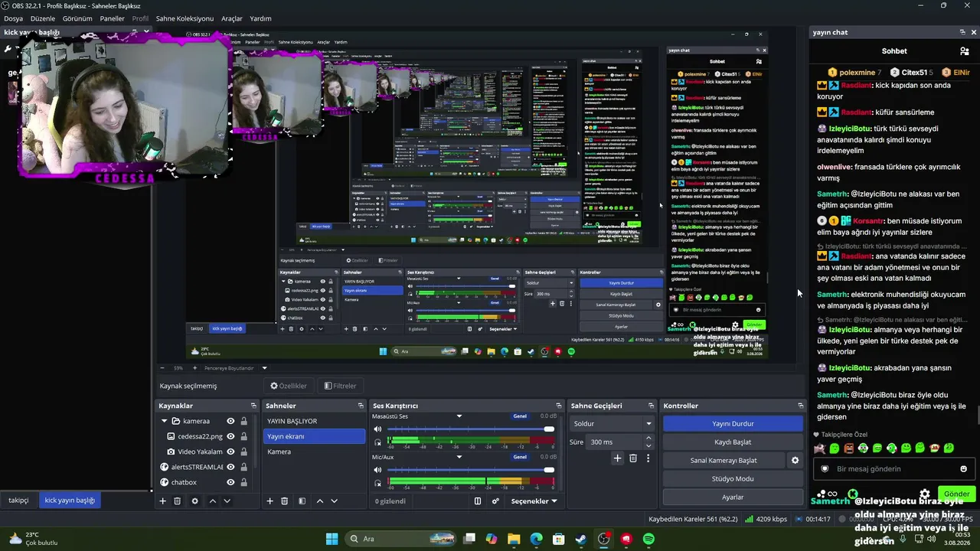Open the Windows Start menu

332,539
